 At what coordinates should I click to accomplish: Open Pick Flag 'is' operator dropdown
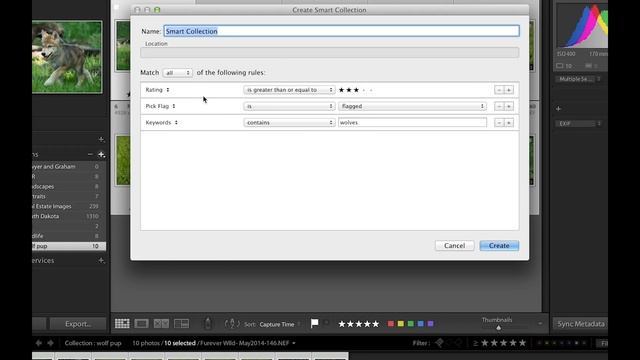[x=289, y=106]
